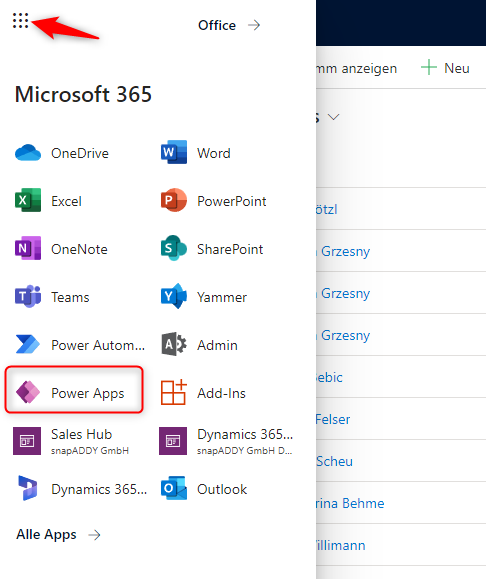Close the app launcher waffle menu

point(20,20)
